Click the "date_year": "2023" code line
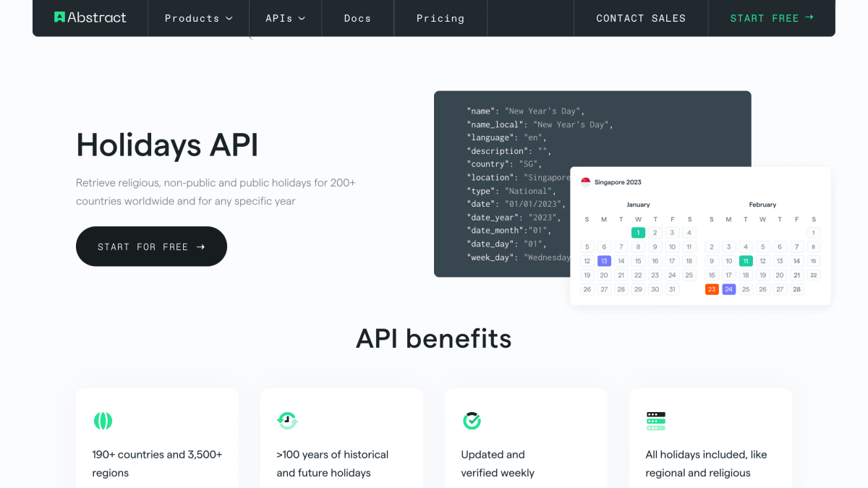868x488 pixels. (x=514, y=218)
